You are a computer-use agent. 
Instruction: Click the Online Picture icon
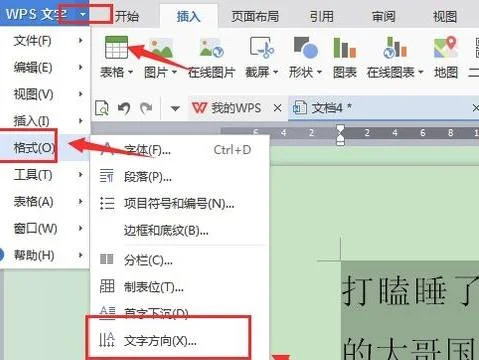coord(211,48)
